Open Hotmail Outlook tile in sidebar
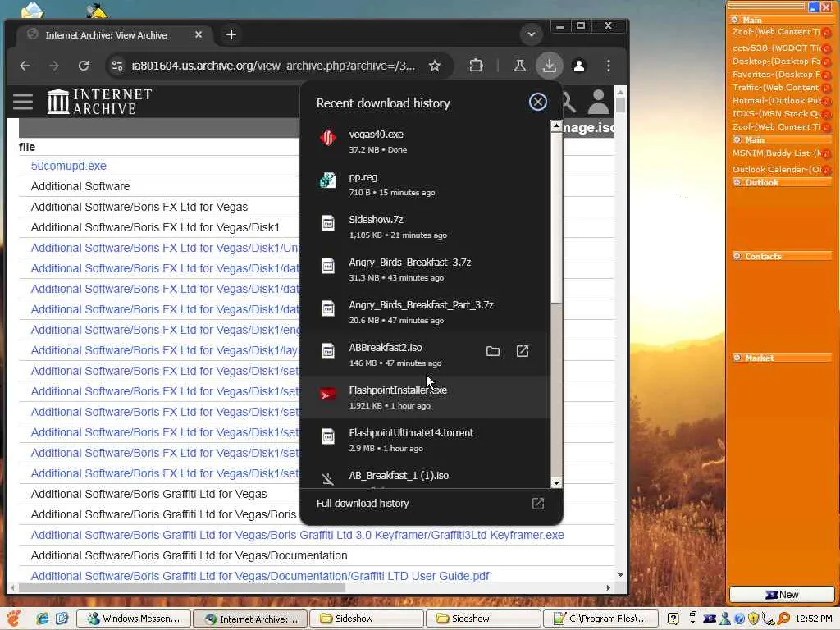 coord(777,100)
